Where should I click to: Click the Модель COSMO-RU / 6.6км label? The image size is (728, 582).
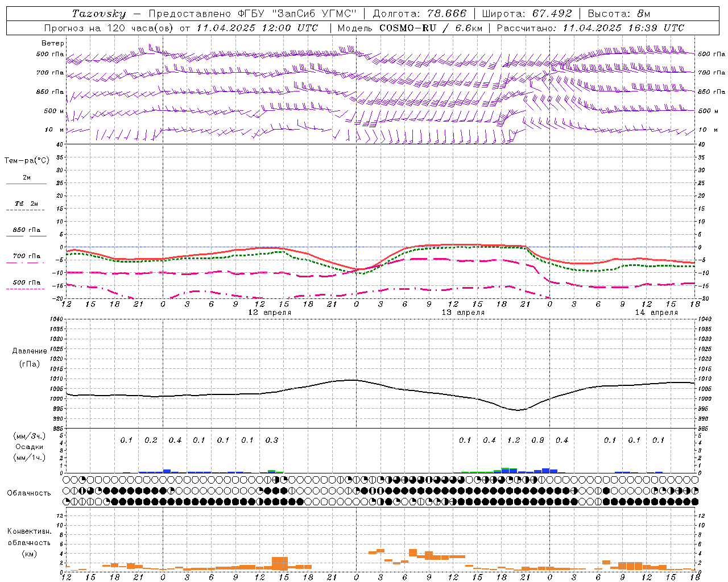pos(409,27)
